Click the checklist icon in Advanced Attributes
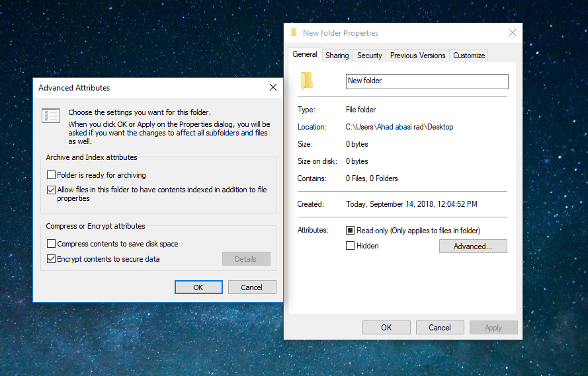Viewport: 588px width, 376px height. [51, 116]
